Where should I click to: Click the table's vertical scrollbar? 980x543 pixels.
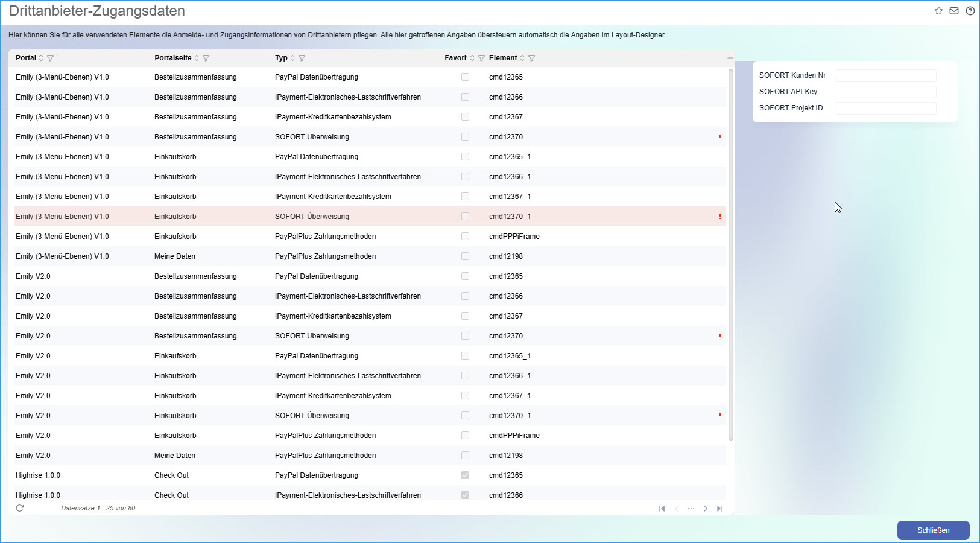pos(731,253)
